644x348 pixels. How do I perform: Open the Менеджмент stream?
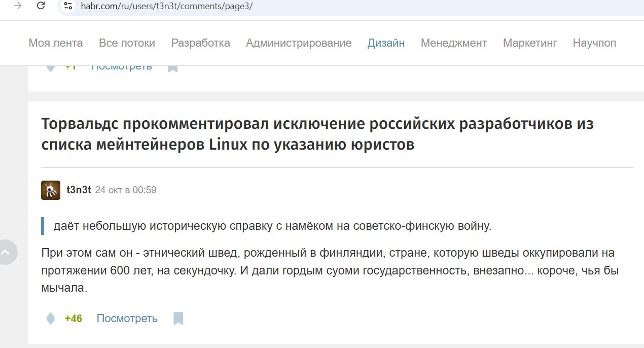click(x=454, y=43)
